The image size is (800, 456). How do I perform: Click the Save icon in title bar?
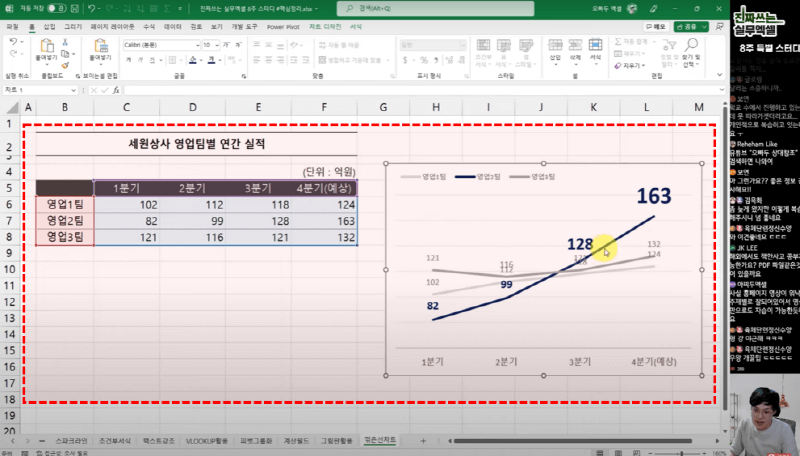(73, 6)
